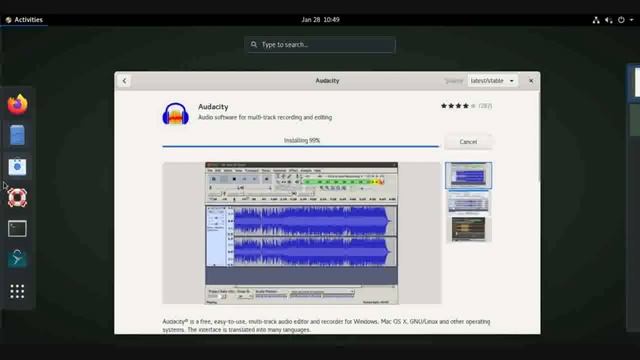Open Firefox from the dock
This screenshot has height=360, width=640.
tap(17, 105)
